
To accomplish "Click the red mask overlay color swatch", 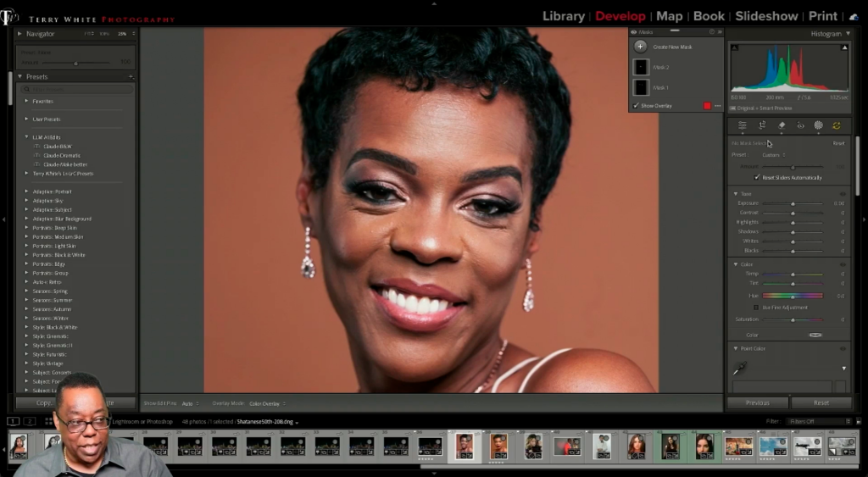I will click(707, 106).
